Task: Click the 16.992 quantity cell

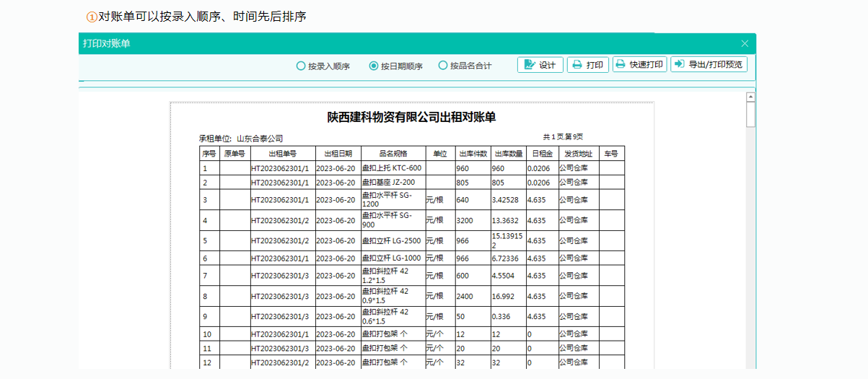Action: tap(508, 296)
